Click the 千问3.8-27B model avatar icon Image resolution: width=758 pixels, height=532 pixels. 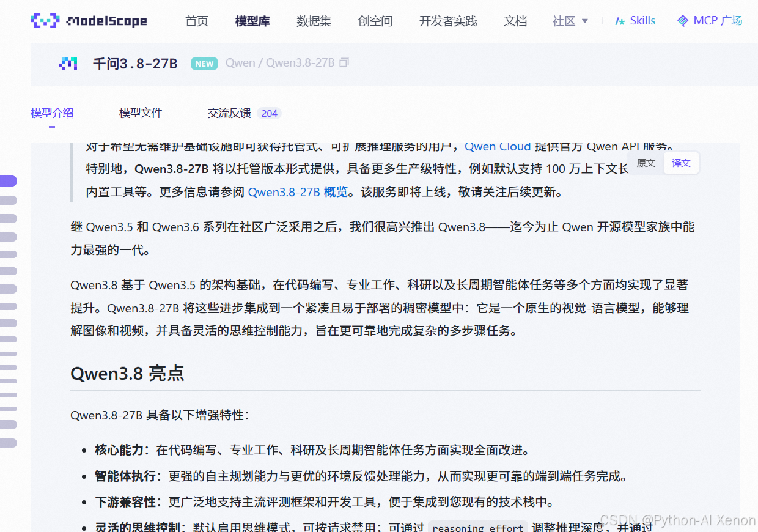click(x=68, y=63)
